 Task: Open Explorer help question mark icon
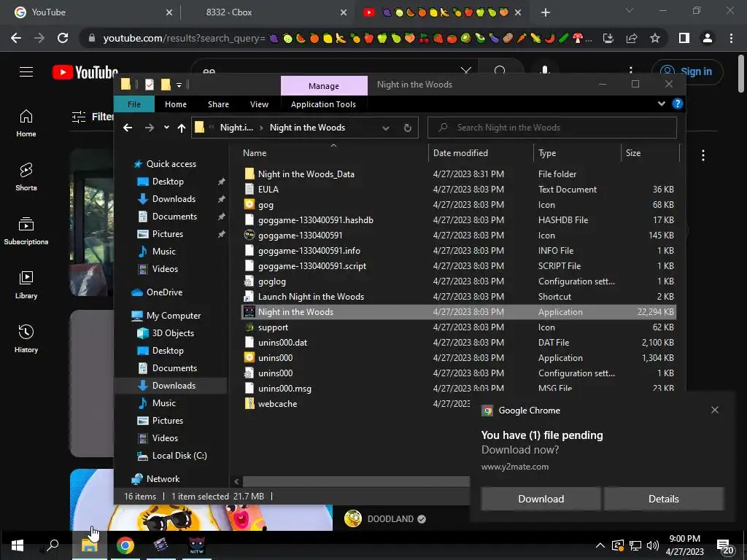[x=677, y=104]
